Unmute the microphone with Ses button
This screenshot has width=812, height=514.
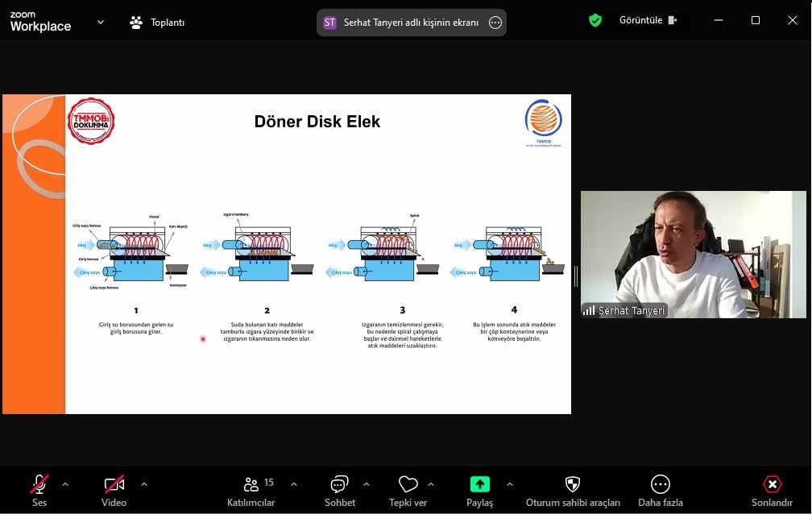39,490
